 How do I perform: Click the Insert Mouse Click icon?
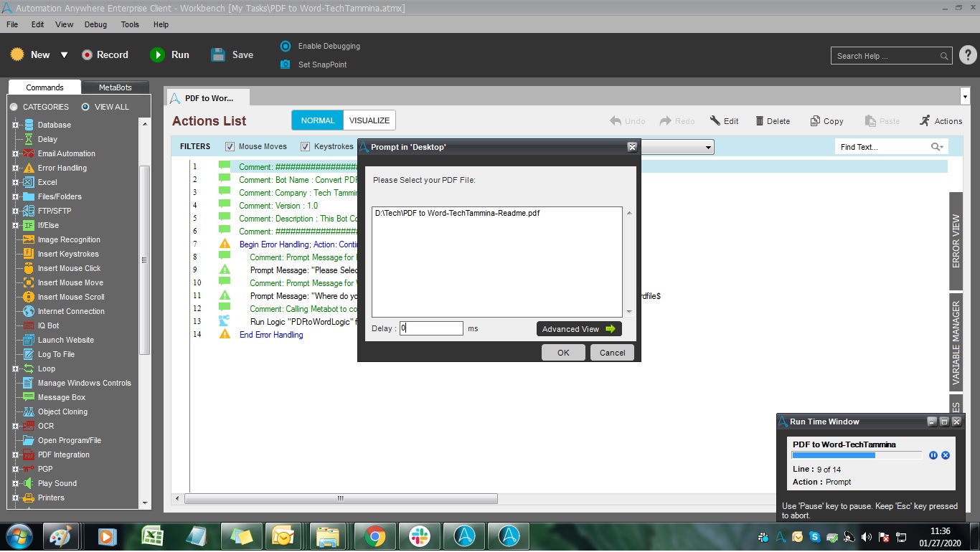pyautogui.click(x=29, y=268)
